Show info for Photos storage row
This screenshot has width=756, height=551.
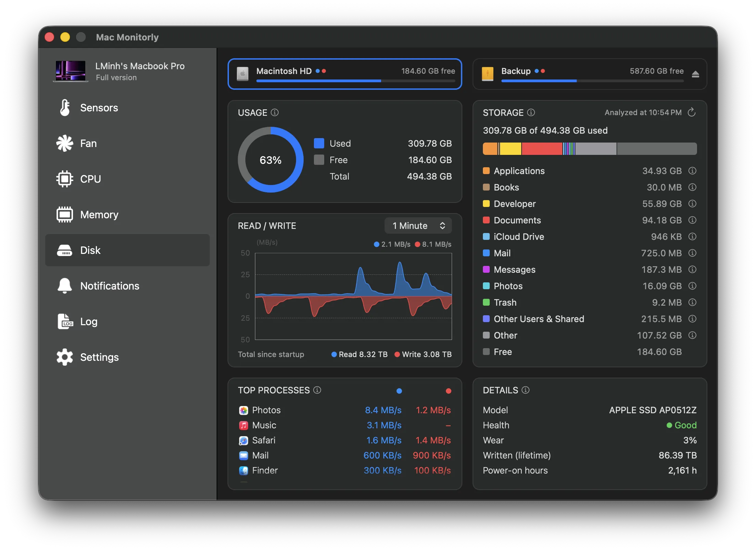tap(692, 286)
